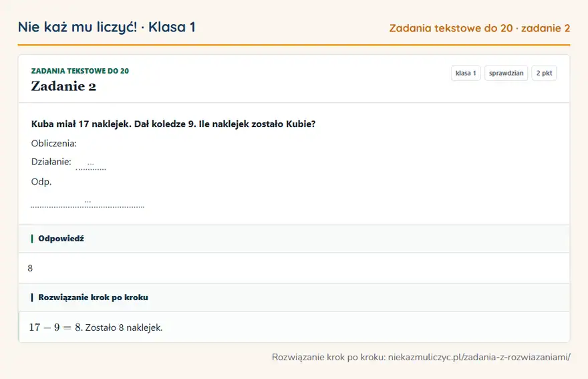This screenshot has height=379, width=588.
Task: Click the 'Działanie:' label
Action: pyautogui.click(x=51, y=162)
